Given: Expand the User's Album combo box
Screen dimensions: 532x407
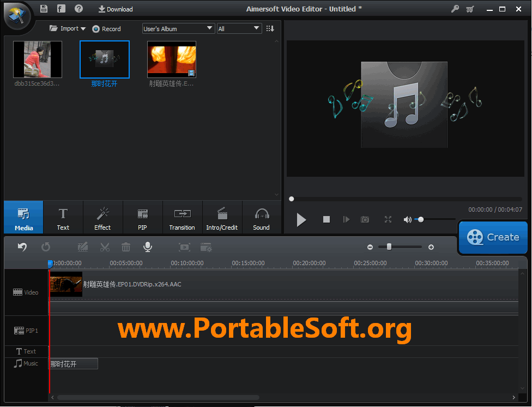Looking at the screenshot, I should (x=178, y=28).
